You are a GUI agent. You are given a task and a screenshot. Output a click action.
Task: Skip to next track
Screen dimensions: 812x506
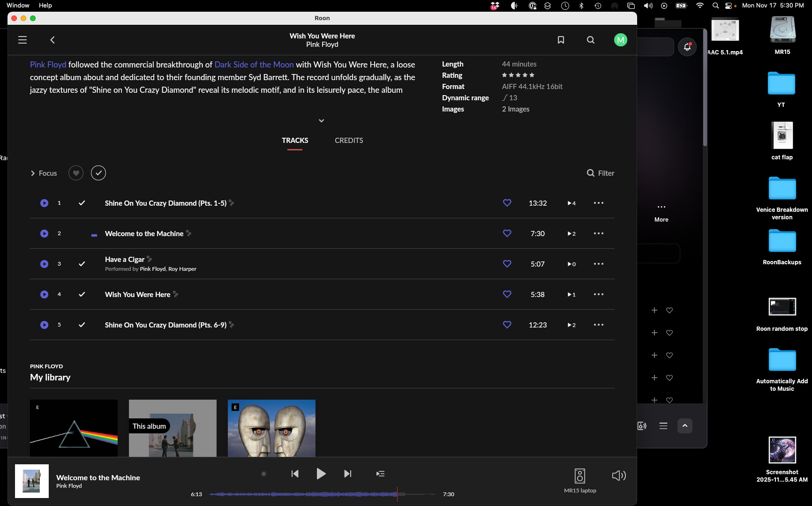click(x=347, y=474)
